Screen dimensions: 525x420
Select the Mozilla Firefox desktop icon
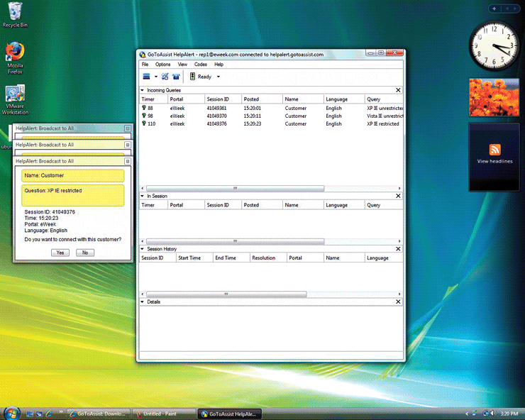(15, 57)
